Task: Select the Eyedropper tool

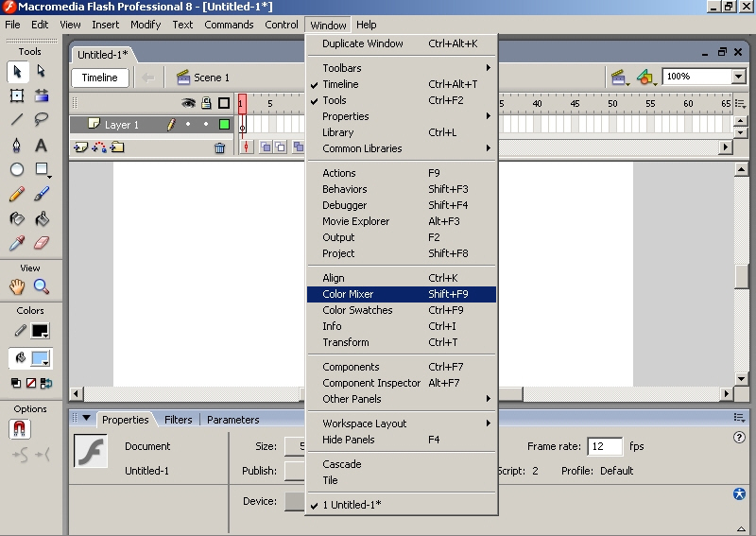Action: pos(17,243)
